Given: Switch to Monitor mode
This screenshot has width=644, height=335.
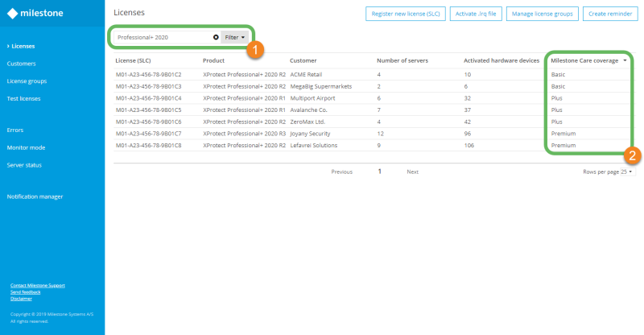Looking at the screenshot, I should click(x=26, y=147).
